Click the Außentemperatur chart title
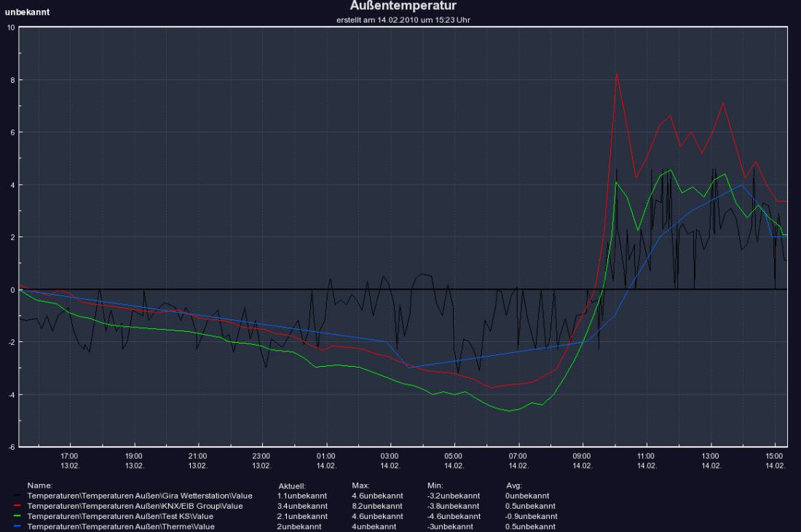Image resolution: width=801 pixels, height=532 pixels. coord(403,7)
